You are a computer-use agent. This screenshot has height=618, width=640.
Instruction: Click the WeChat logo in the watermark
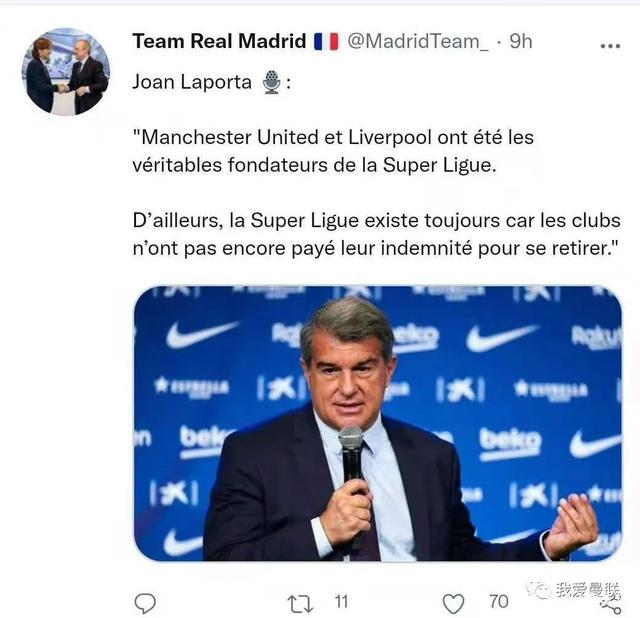tap(540, 590)
